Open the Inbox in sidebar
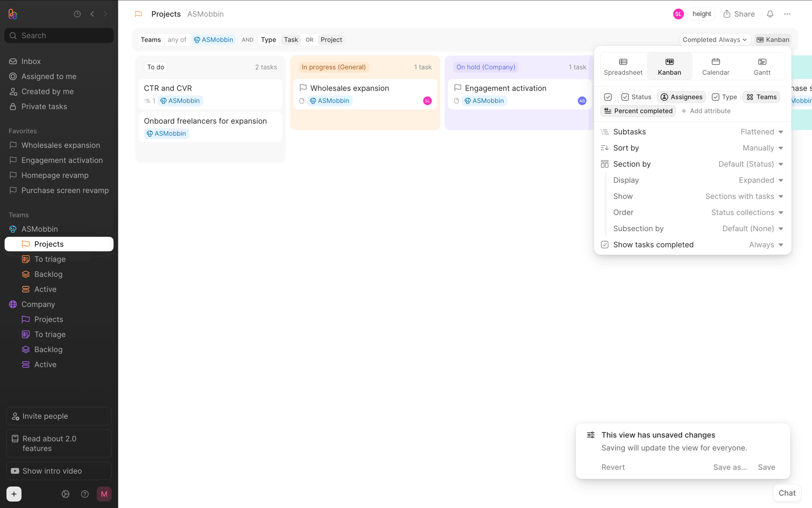The width and height of the screenshot is (812, 508). [x=59, y=61]
